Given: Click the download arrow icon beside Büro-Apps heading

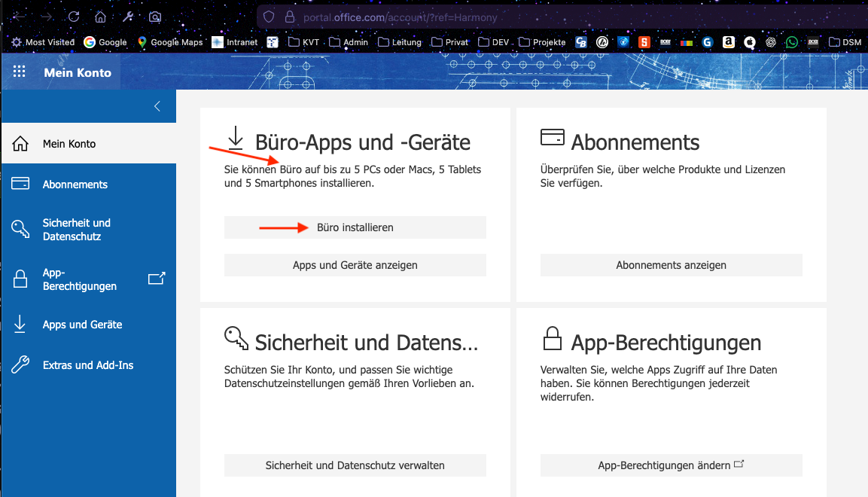Looking at the screenshot, I should pos(236,138).
